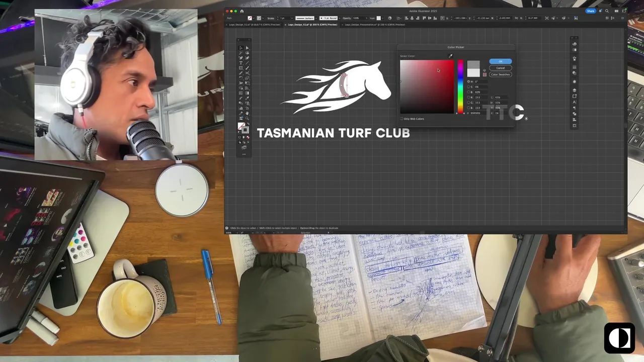Viewport: 644px width, 362px height.
Task: Select the blue B radio below G
Action: coord(468,108)
